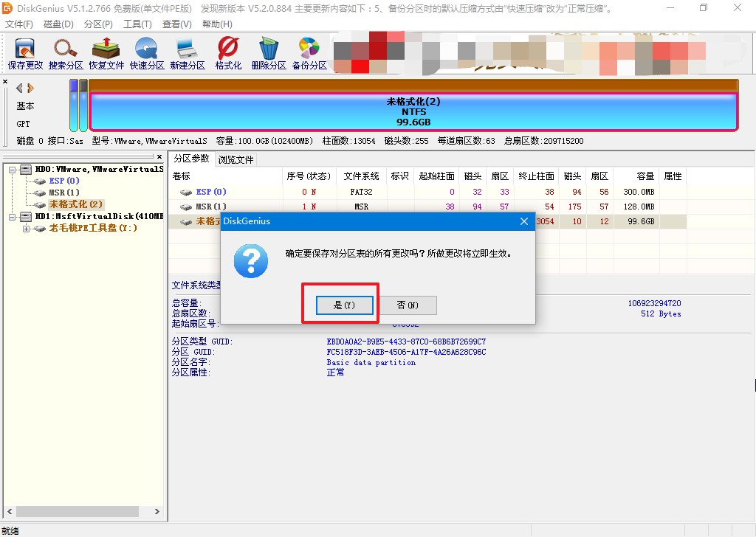This screenshot has width=756, height=537.
Task: Click the right horizontal scroll arrow in tree panel
Action: point(157,511)
